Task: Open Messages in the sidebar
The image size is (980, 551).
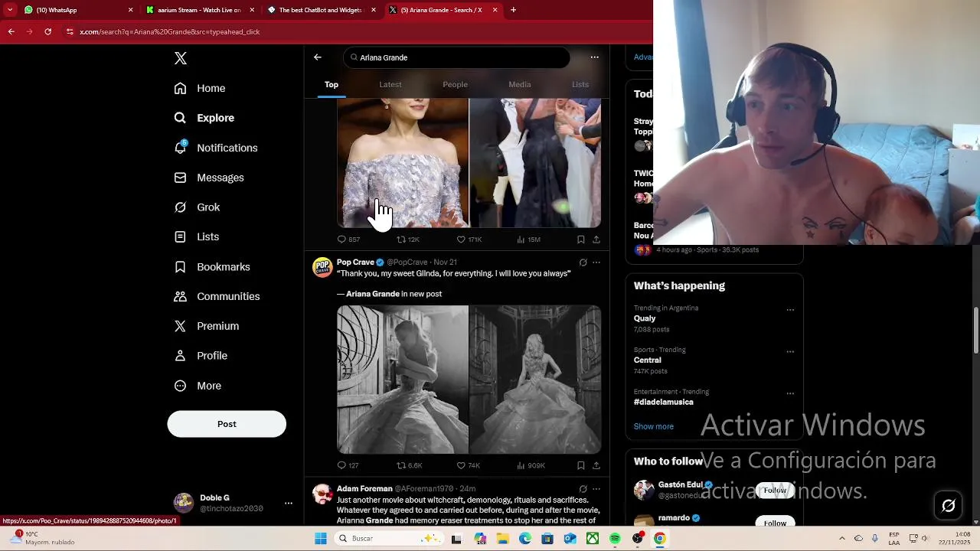Action: point(209,178)
